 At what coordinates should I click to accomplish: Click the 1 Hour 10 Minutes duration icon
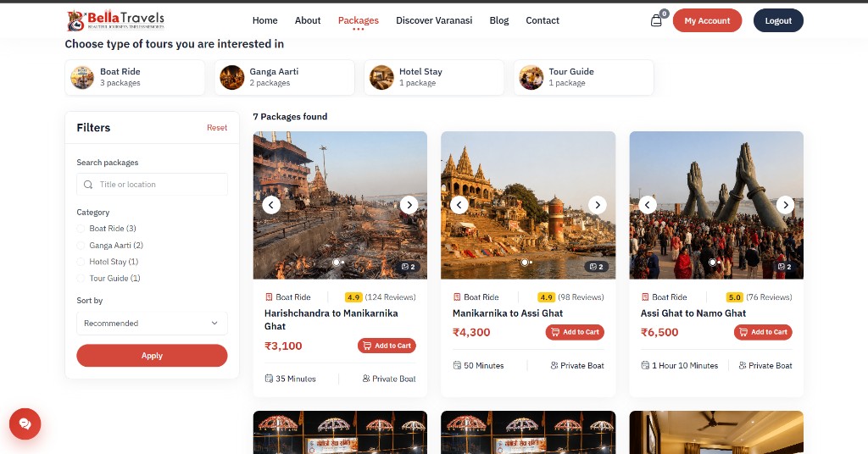645,366
